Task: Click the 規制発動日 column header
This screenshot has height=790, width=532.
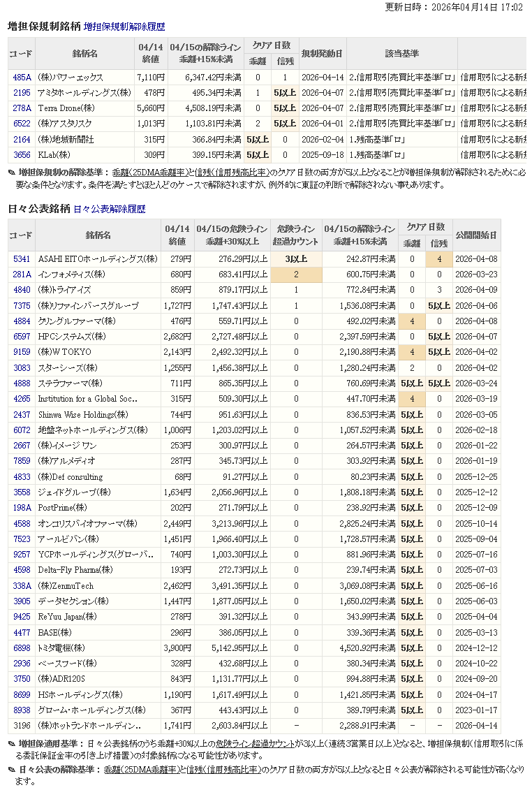Action: click(321, 54)
